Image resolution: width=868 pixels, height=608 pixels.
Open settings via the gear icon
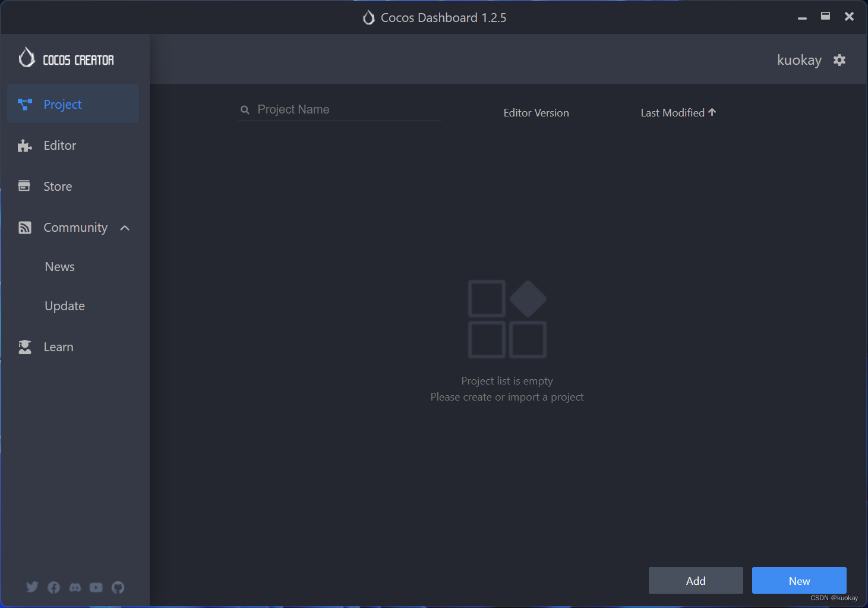839,60
